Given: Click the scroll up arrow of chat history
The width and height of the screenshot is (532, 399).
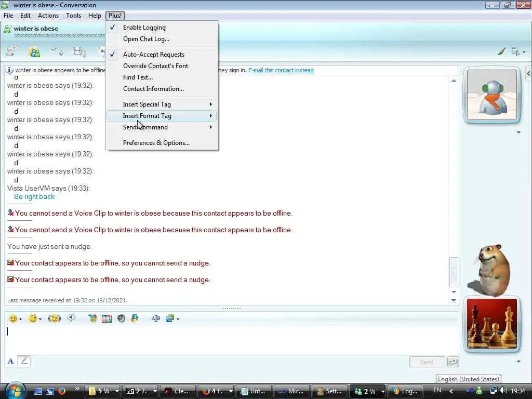Looking at the screenshot, I should (454, 81).
